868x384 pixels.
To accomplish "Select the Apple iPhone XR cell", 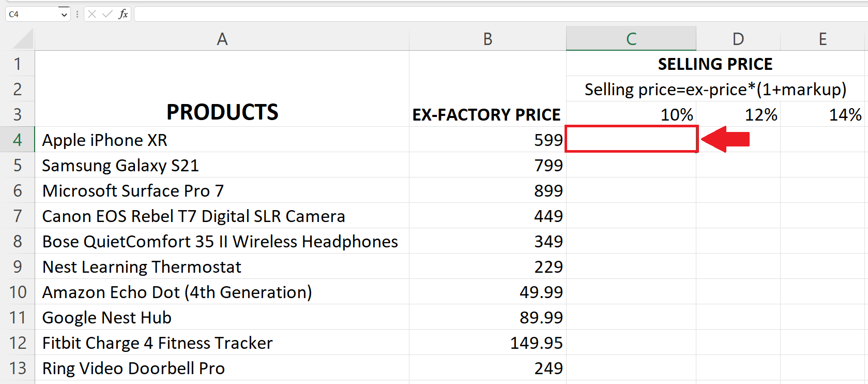I will [x=222, y=140].
